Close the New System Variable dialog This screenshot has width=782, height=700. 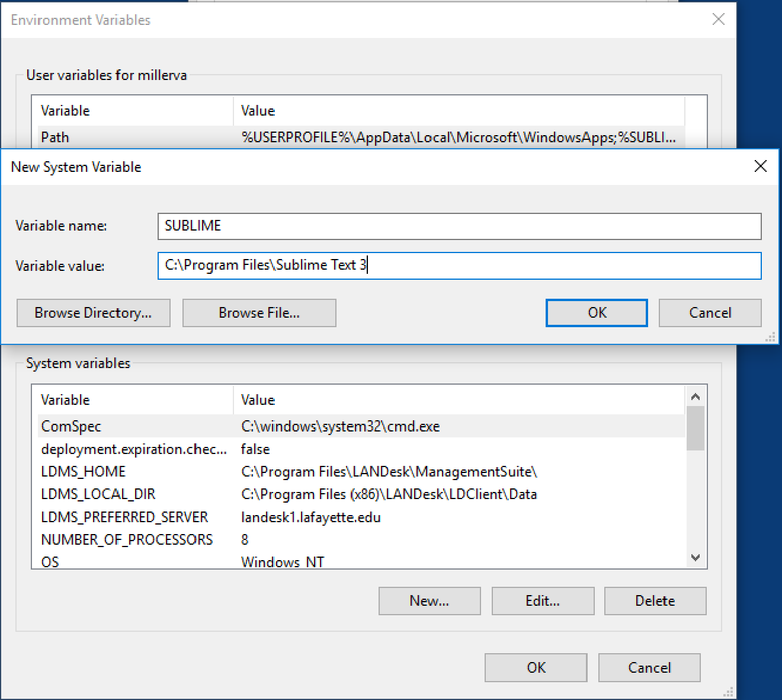tap(760, 167)
